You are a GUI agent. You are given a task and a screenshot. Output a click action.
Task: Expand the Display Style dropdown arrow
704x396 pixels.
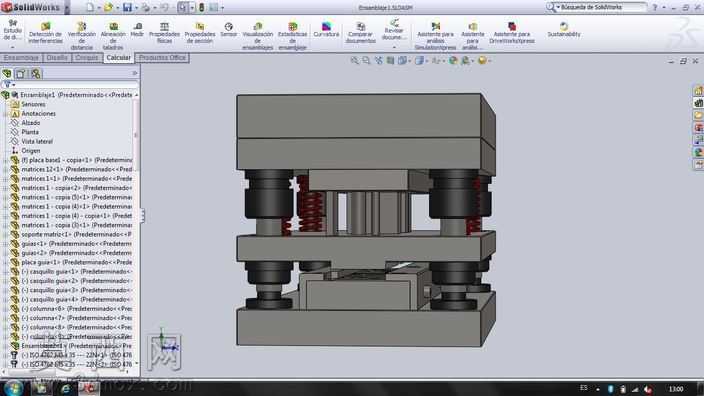(x=427, y=61)
